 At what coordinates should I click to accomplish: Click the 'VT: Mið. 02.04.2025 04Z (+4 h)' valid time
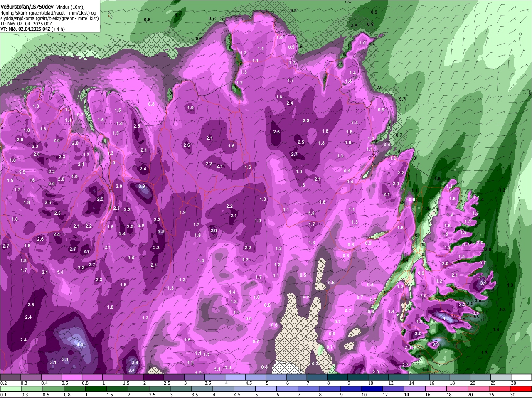pyautogui.click(x=33, y=29)
